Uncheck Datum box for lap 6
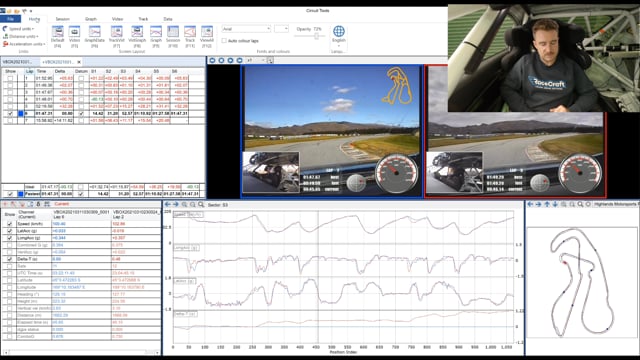 81,113
